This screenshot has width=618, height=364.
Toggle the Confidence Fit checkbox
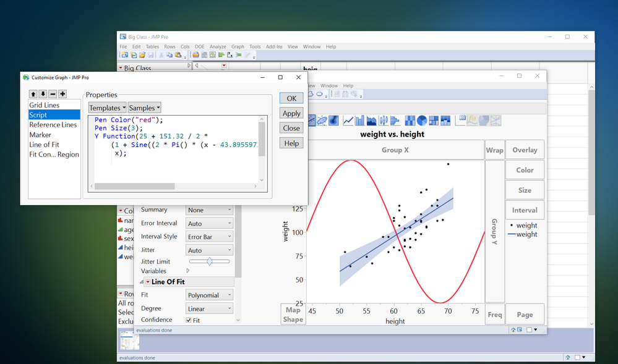coord(189,320)
